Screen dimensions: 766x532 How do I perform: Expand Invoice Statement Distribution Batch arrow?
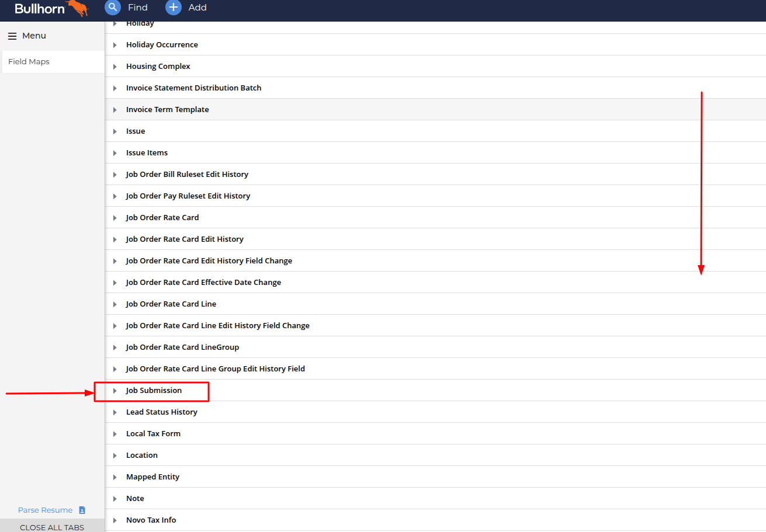(x=115, y=88)
